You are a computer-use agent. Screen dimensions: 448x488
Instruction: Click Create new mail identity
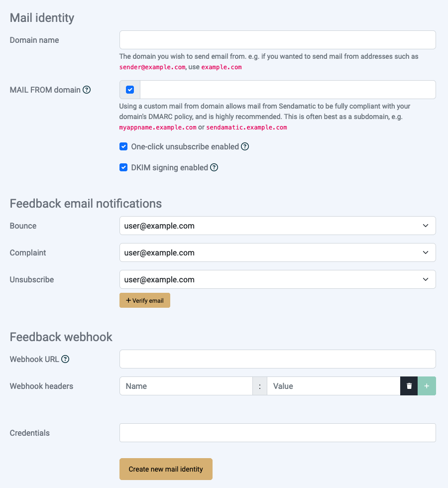tap(166, 469)
